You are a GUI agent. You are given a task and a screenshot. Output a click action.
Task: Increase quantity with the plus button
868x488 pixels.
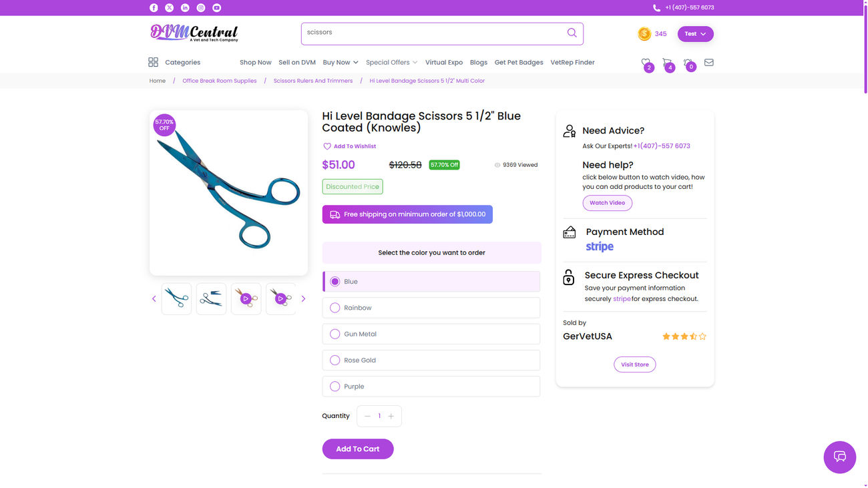391,416
